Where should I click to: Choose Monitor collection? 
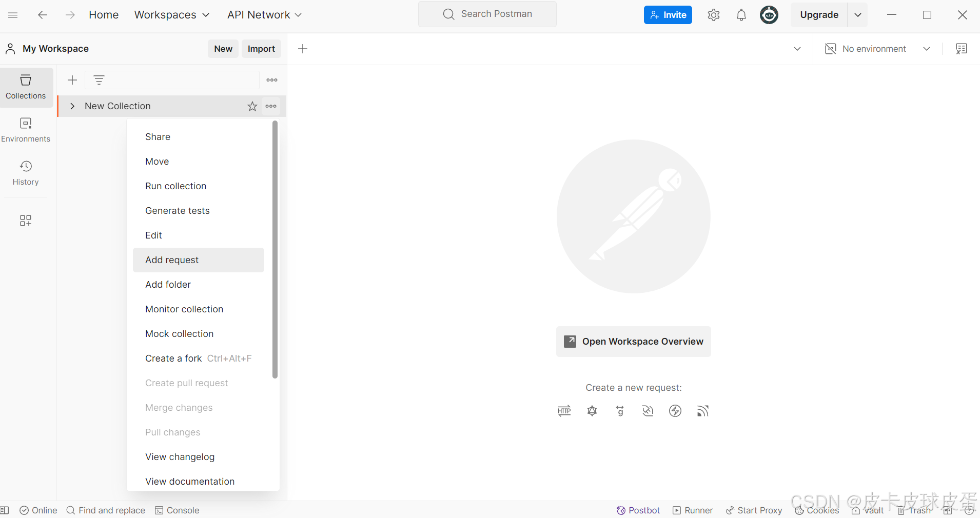199,309
